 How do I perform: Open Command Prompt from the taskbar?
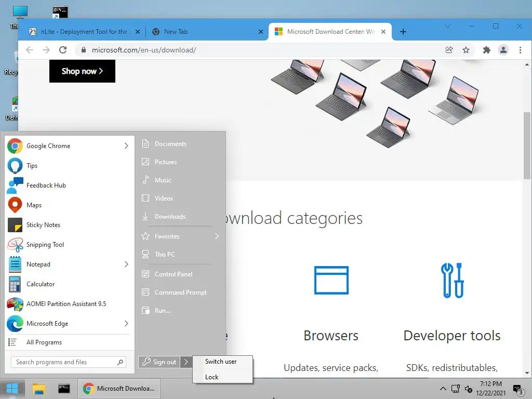(x=64, y=389)
